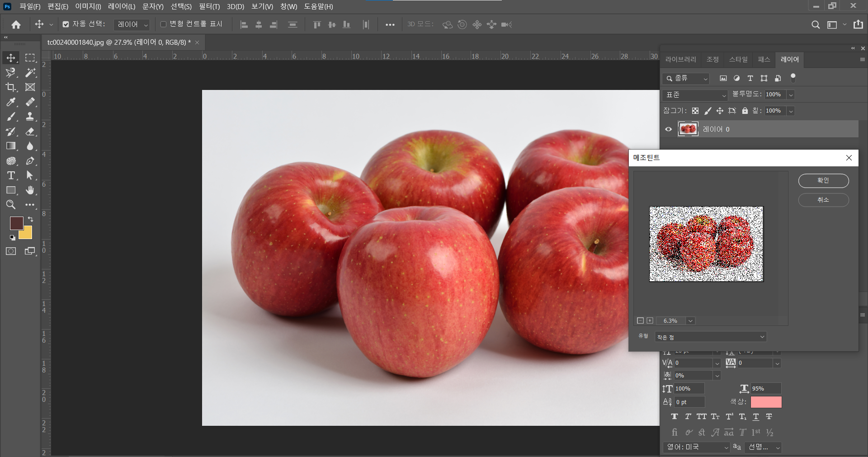Viewport: 868px width, 457px height.
Task: Open the 필터(T) menu
Action: tap(209, 6)
